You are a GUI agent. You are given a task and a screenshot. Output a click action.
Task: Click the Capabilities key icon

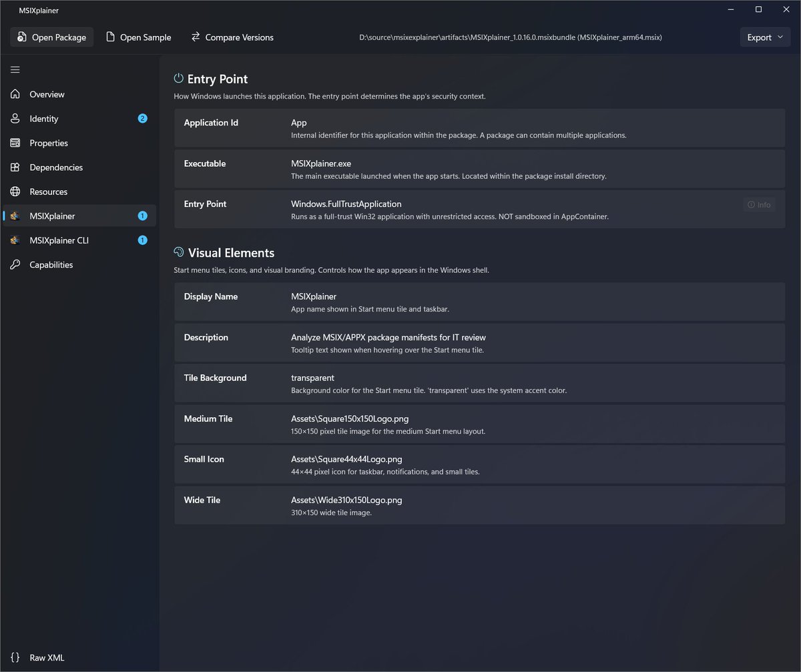[15, 265]
